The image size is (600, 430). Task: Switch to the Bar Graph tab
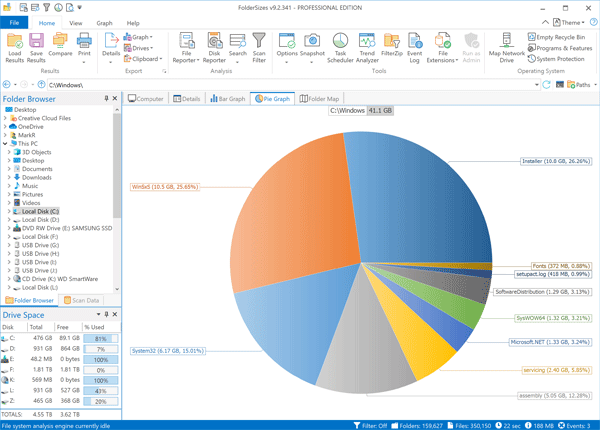pos(228,99)
